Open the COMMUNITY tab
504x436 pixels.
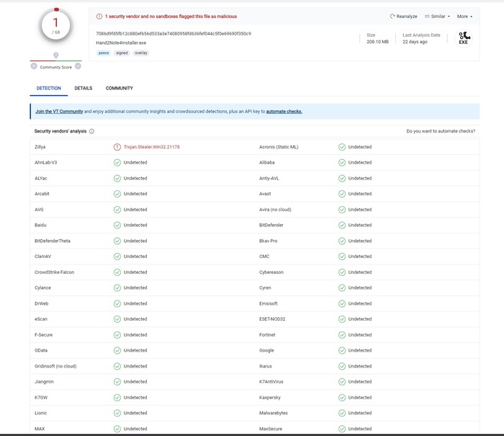(119, 89)
